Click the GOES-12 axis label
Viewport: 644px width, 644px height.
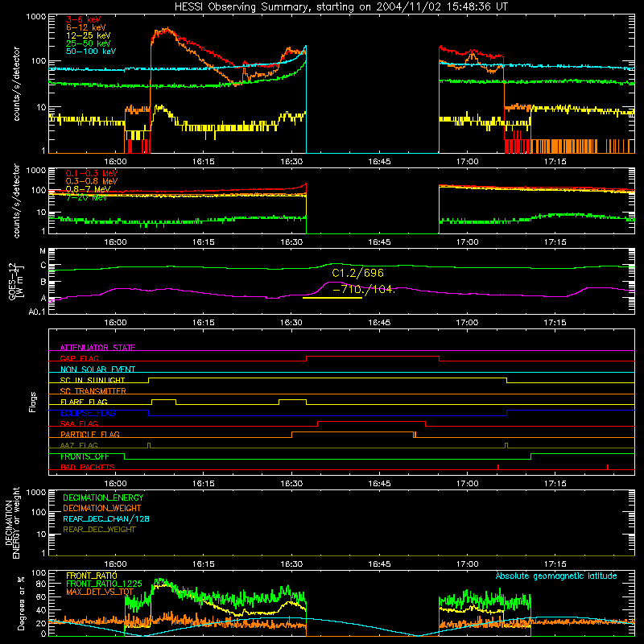pyautogui.click(x=16, y=281)
